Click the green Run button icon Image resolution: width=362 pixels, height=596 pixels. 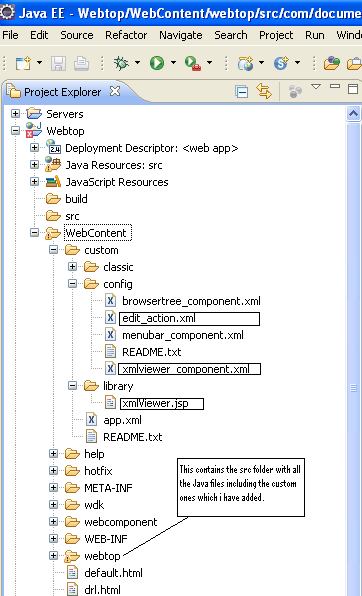click(157, 63)
